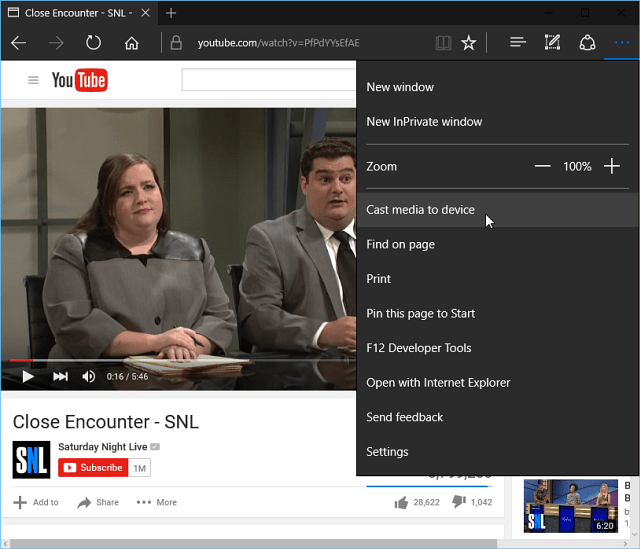Viewport: 640px width, 549px height.
Task: Click the horizontal scrollbar left arrow
Action: [x=5, y=544]
